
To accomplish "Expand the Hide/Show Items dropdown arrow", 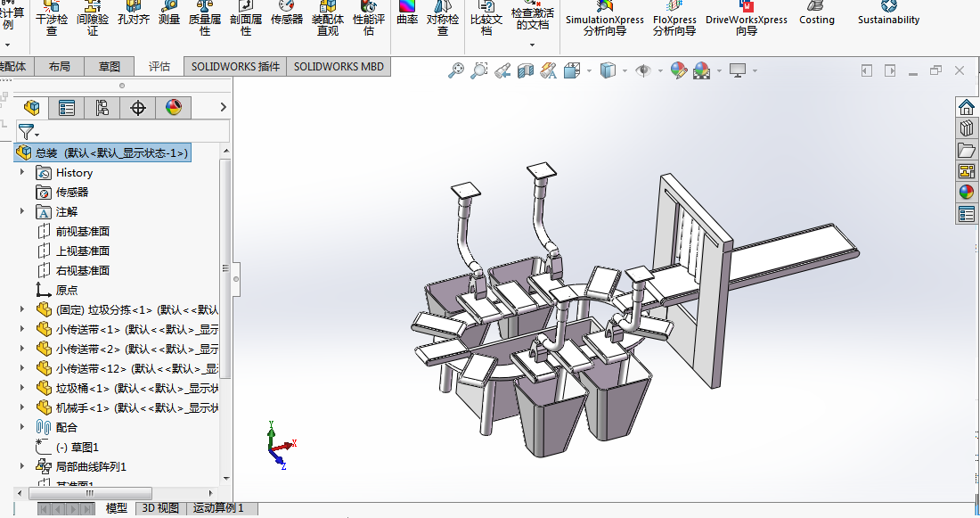I will point(661,71).
